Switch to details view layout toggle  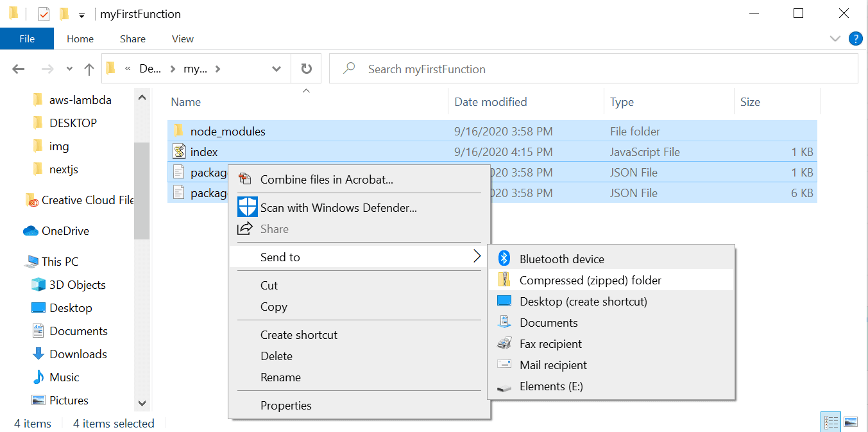pos(831,422)
